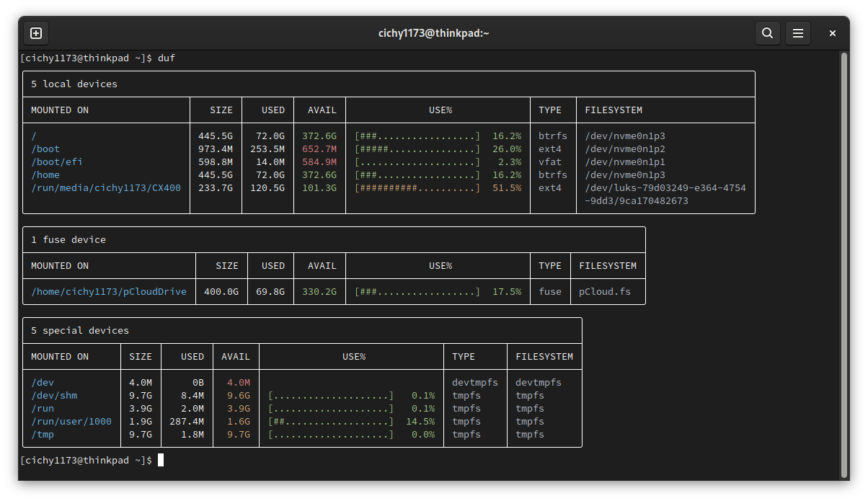Screen dimensions: 868x501
Task: Click the '5 special devices' heading
Action: tap(80, 330)
